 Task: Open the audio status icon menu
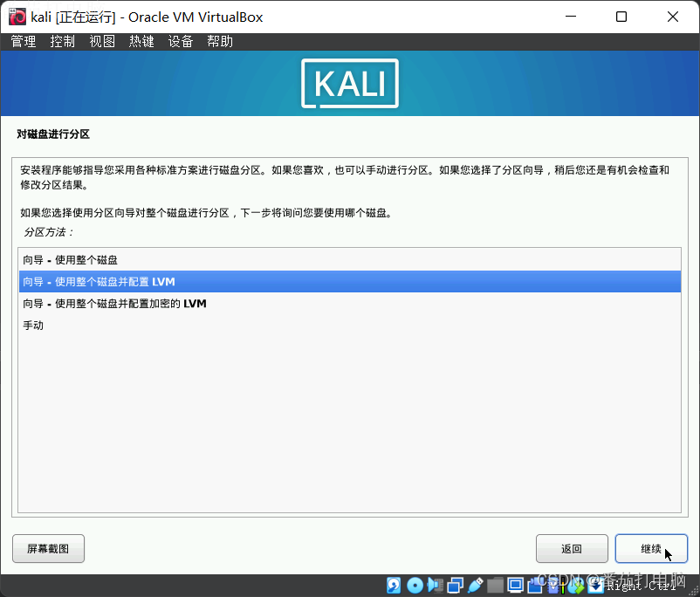436,585
